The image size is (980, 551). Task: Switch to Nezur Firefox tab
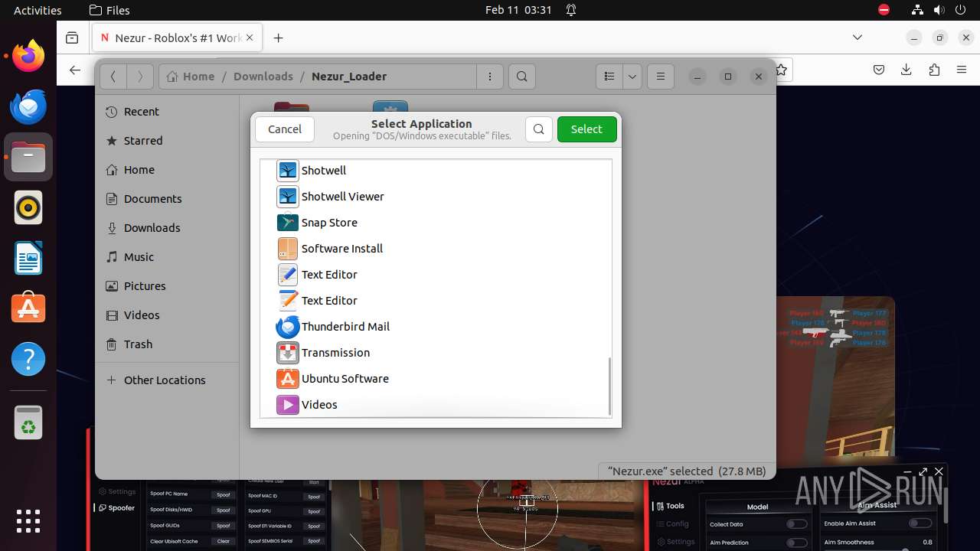point(177,37)
